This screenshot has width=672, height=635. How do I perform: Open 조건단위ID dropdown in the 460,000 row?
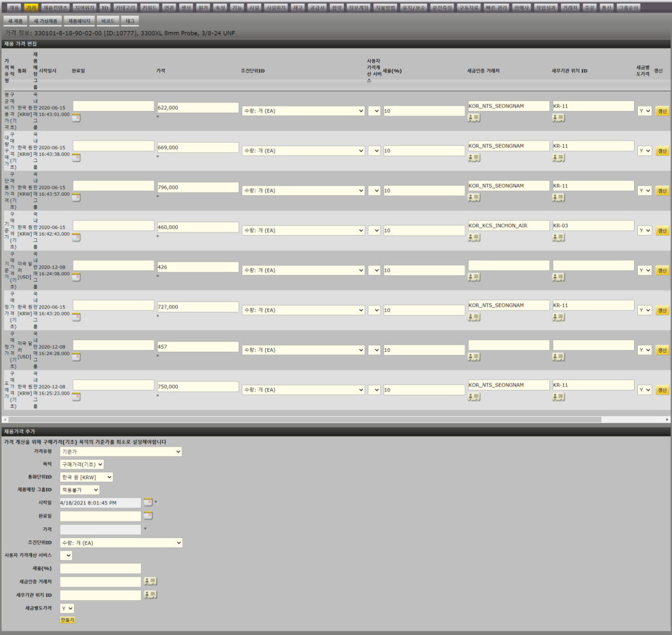(x=303, y=230)
